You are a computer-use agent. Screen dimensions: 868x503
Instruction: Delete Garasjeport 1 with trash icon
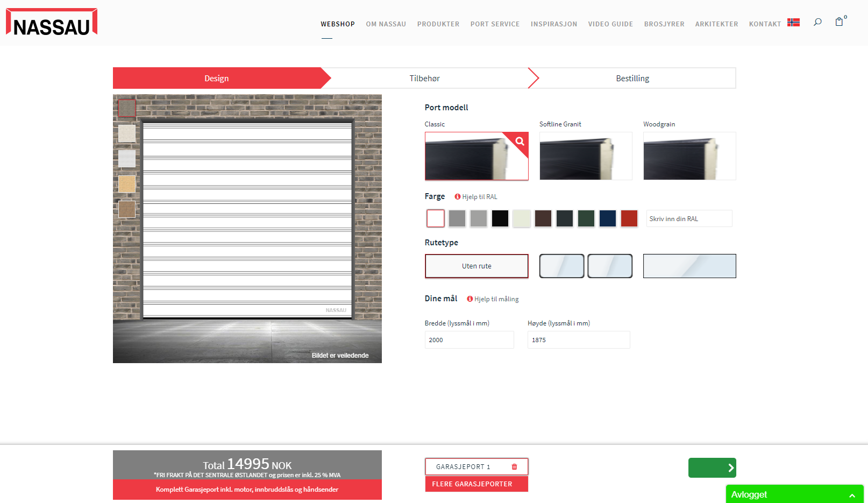(514, 467)
